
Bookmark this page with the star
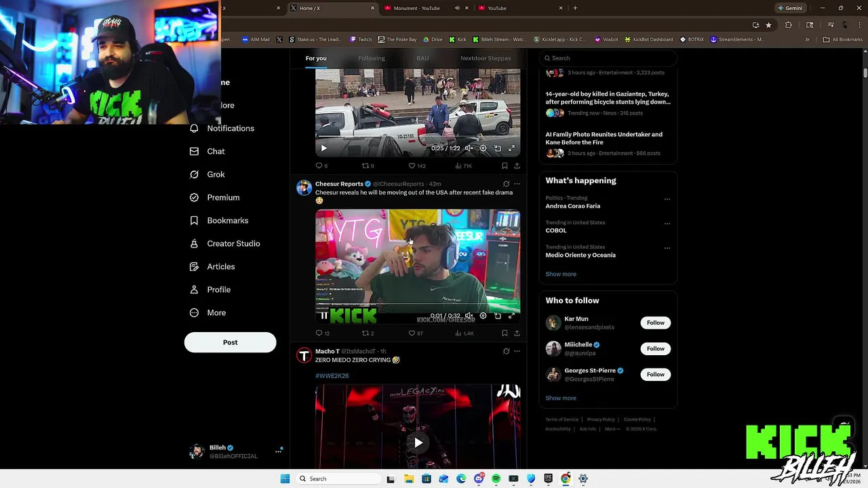coord(768,25)
